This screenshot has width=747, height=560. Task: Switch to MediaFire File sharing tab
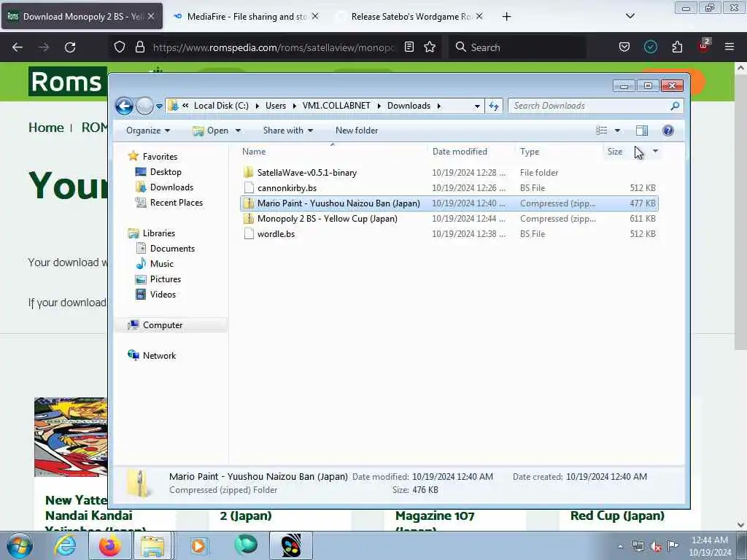[246, 16]
